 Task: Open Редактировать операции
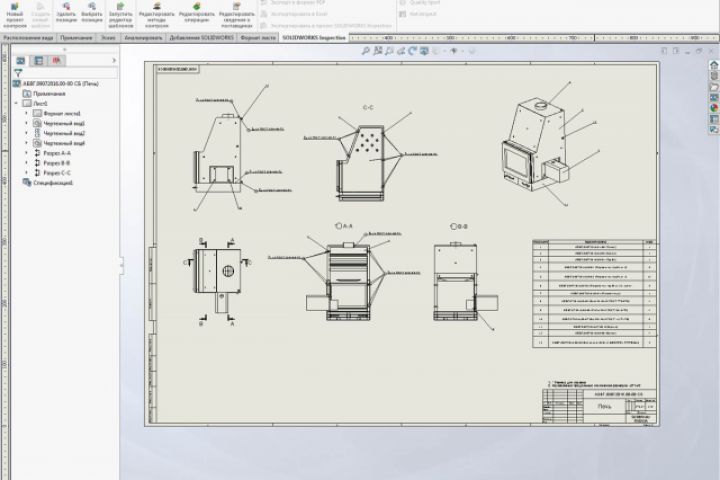[x=197, y=12]
